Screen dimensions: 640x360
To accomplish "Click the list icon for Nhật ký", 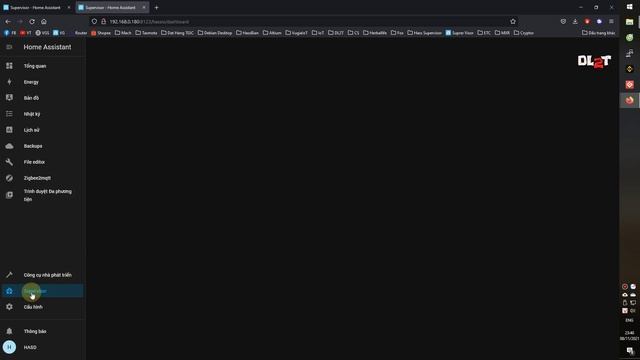I will coord(9,114).
